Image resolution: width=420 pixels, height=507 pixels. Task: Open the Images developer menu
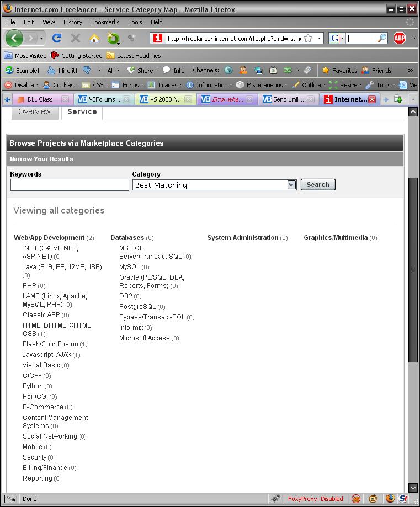164,85
